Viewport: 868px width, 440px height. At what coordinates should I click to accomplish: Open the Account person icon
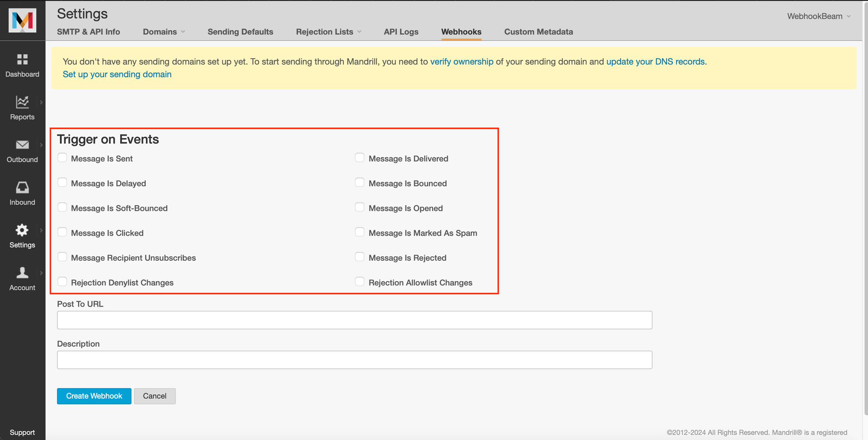22,273
